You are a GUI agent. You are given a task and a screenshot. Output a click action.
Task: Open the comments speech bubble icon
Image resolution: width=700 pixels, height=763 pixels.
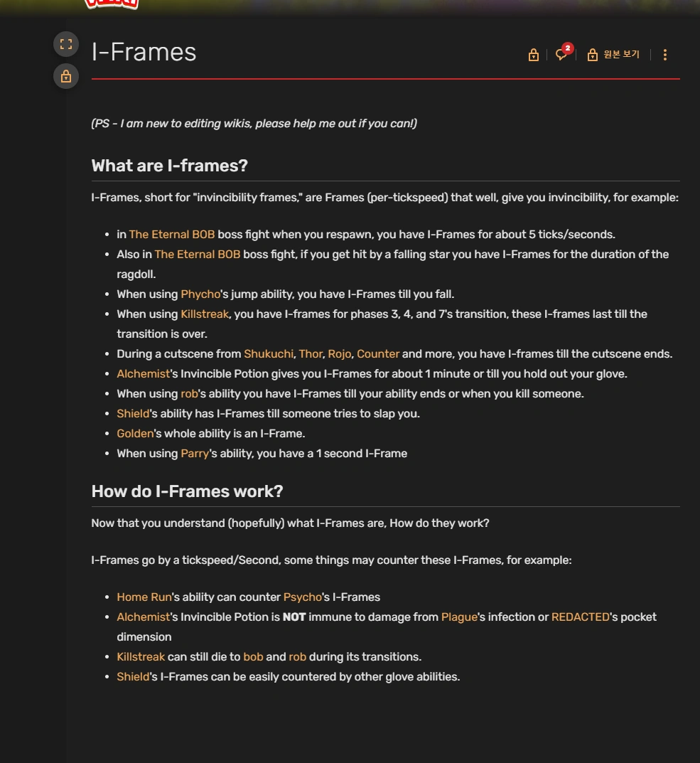pyautogui.click(x=560, y=55)
